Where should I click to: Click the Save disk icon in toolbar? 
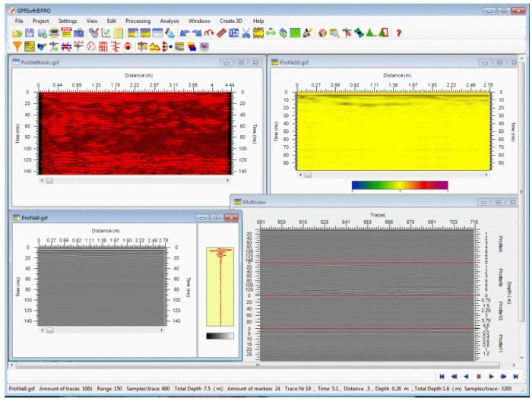[30, 33]
